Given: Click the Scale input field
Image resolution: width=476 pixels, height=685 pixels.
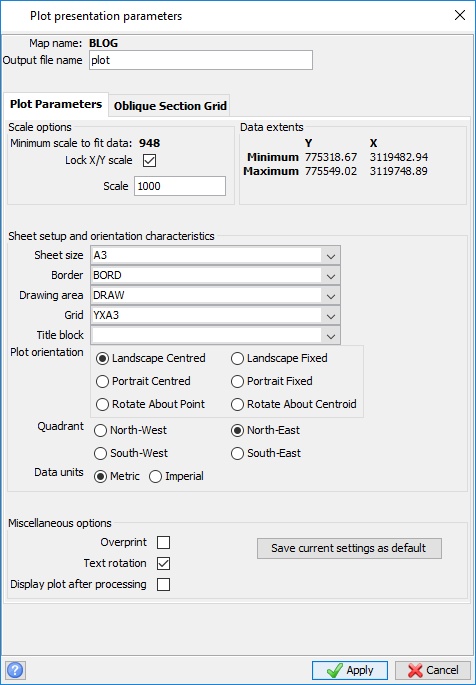Looking at the screenshot, I should pos(180,186).
